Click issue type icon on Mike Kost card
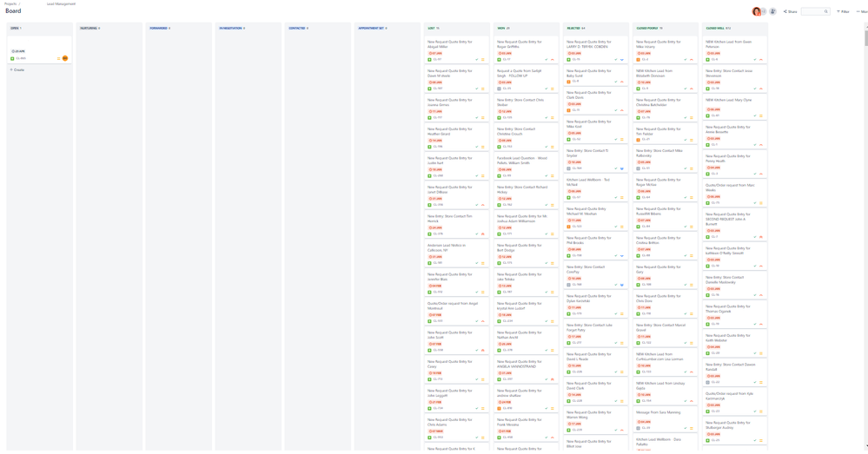The height and width of the screenshot is (454, 868). [x=568, y=140]
